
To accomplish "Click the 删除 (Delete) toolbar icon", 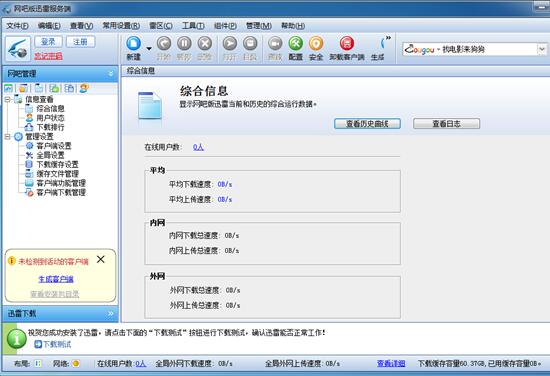I will pos(204,44).
